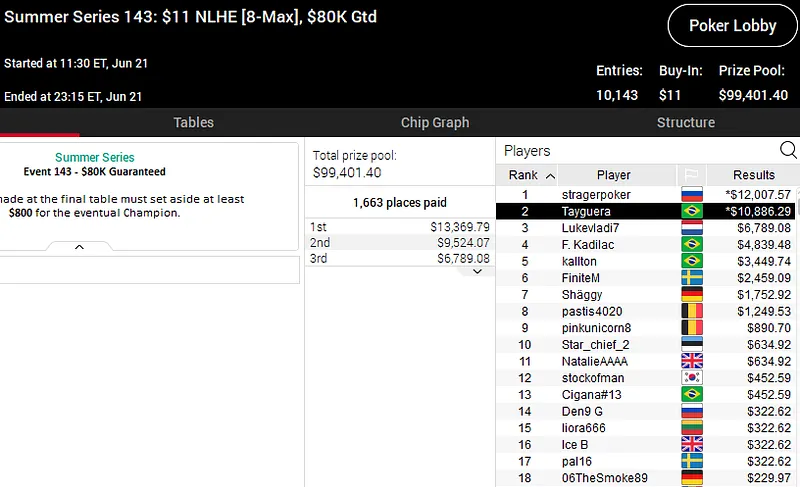Switch to the Chip Graph tab
This screenshot has height=487, width=800.
tap(434, 123)
